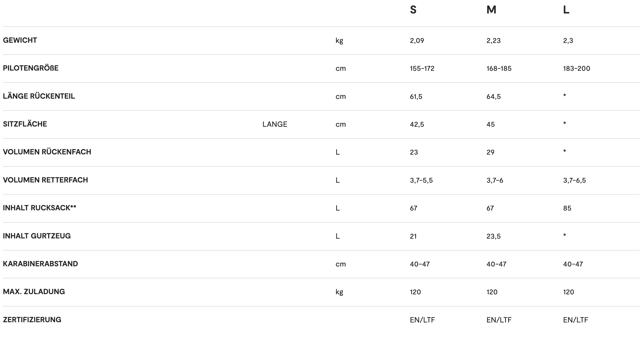Click the ZERTIFIZIERUNG row label
Image resolution: width=644 pixels, height=338 pixels.
[32, 319]
